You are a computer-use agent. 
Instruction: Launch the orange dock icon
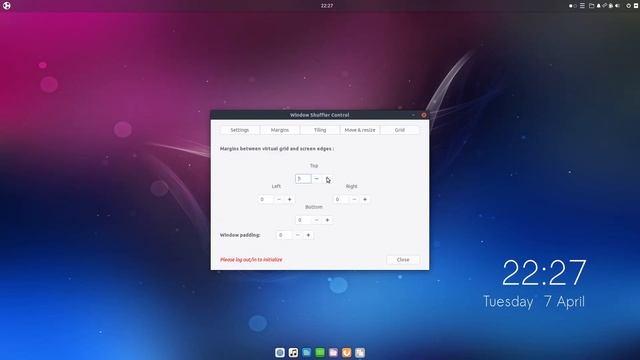click(x=347, y=353)
